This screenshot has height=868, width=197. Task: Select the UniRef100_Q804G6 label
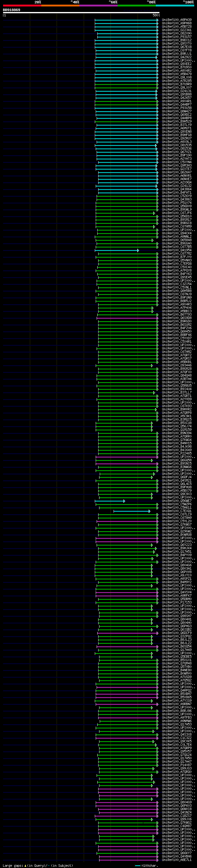177,565
